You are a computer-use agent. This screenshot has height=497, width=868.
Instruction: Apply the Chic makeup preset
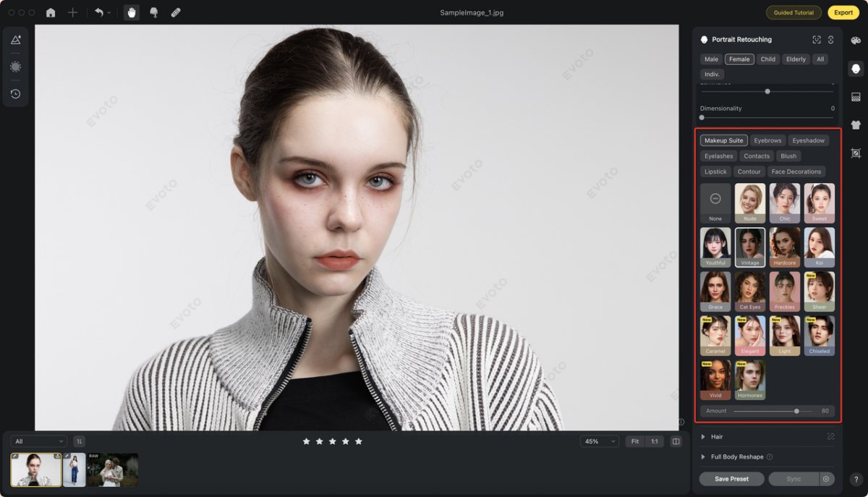(x=785, y=203)
